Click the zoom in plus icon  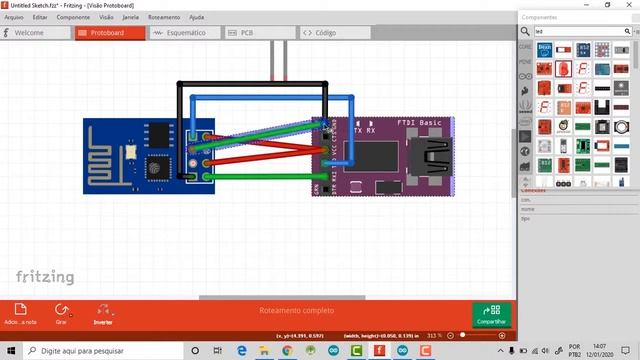tap(502, 336)
